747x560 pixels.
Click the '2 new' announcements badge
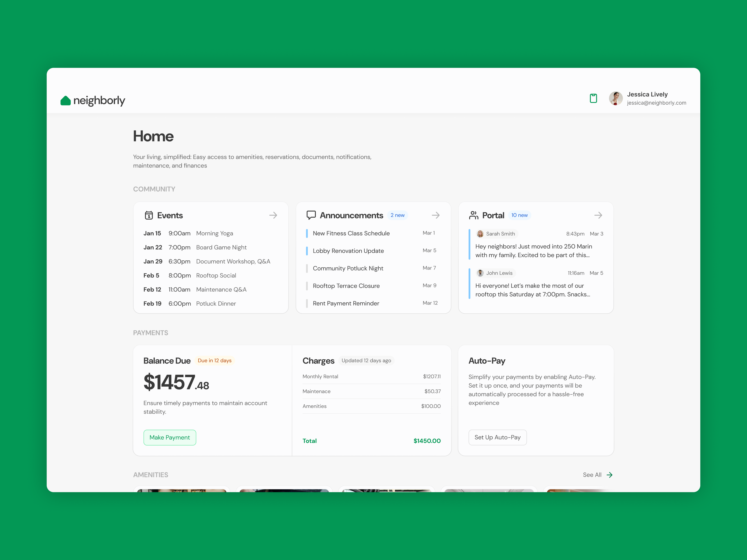click(398, 215)
